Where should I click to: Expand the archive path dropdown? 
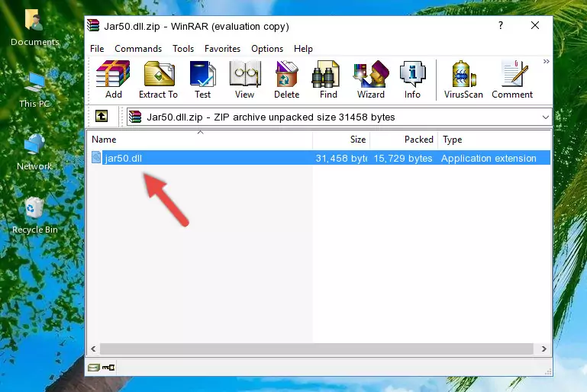pos(546,117)
